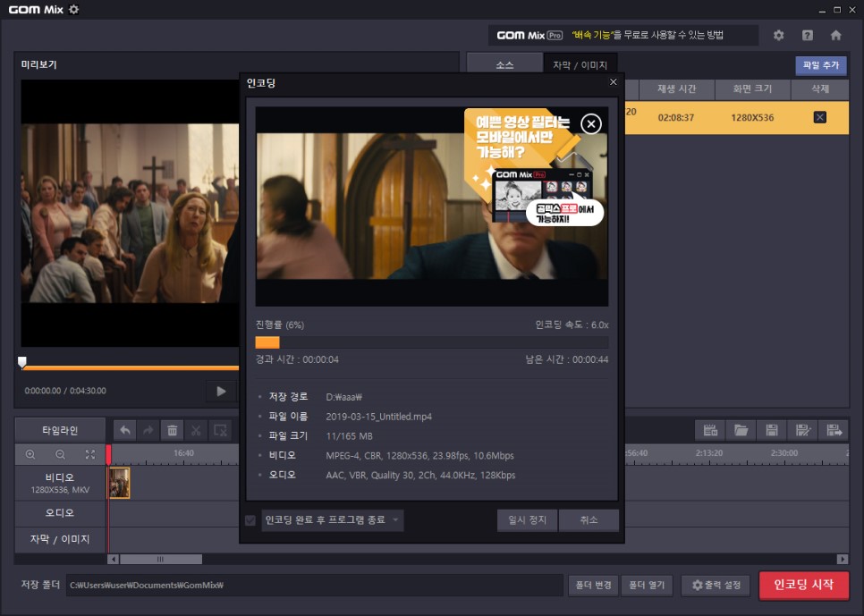The width and height of the screenshot is (864, 616).
Task: Dismiss the ad banner with the circled X
Action: 590,124
